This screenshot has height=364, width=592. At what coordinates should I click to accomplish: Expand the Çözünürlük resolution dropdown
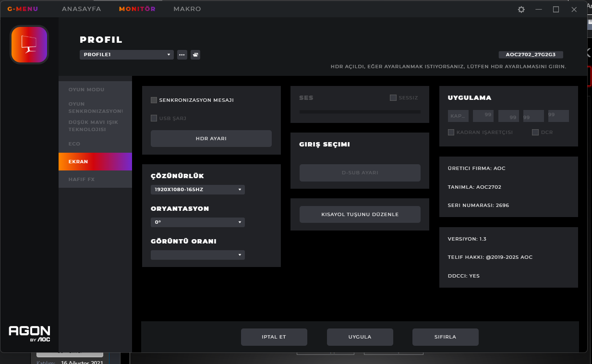(x=198, y=190)
